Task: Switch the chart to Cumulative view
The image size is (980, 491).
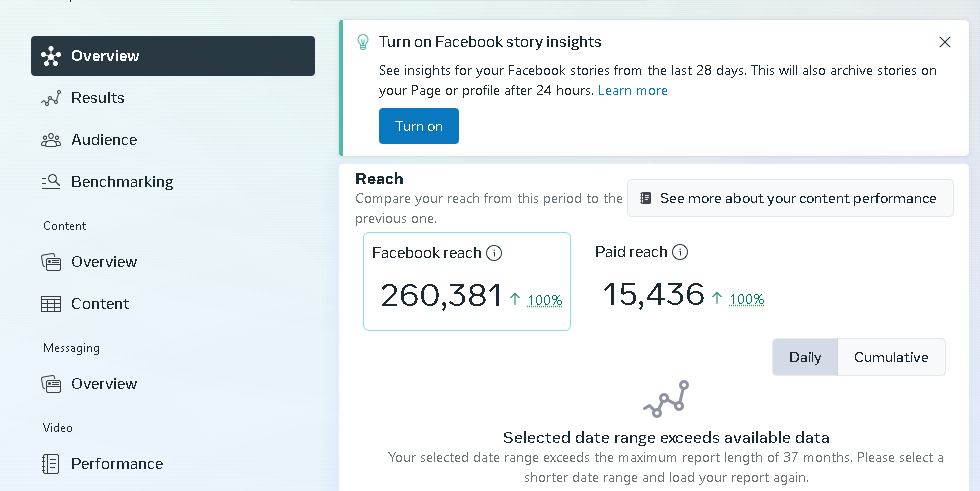Action: [x=891, y=357]
